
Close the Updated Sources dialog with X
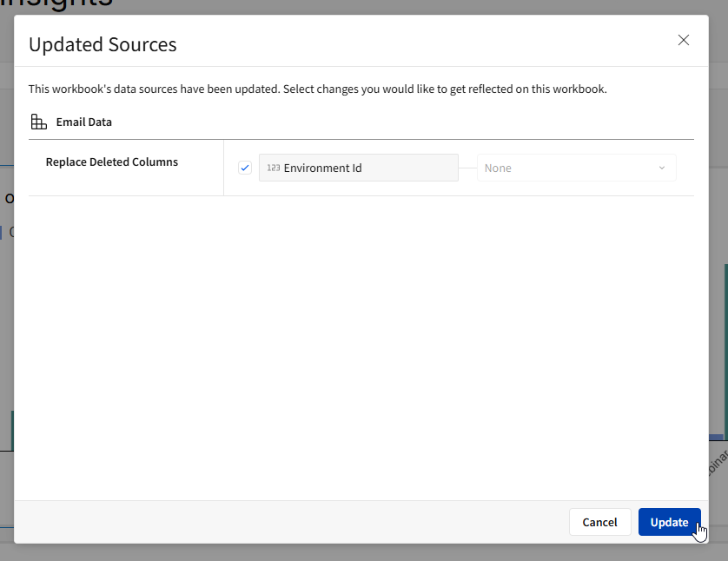point(684,40)
